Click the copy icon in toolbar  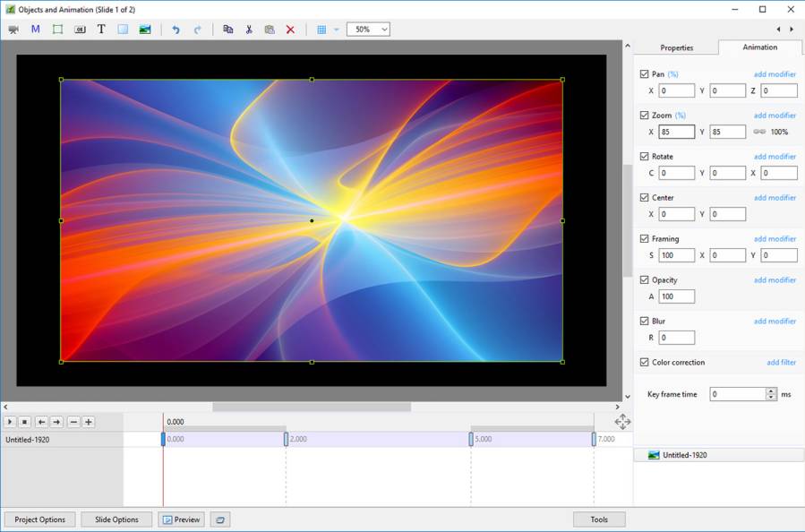pos(227,30)
